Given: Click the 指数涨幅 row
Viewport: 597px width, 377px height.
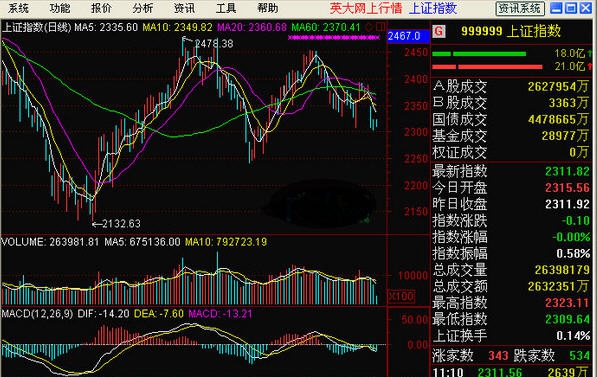Looking at the screenshot, I should (511, 237).
